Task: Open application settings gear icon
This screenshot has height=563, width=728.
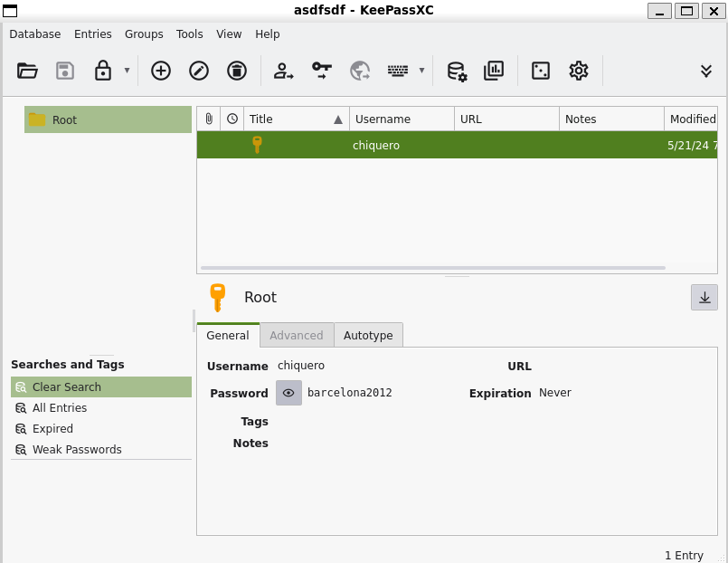Action: [x=579, y=72]
